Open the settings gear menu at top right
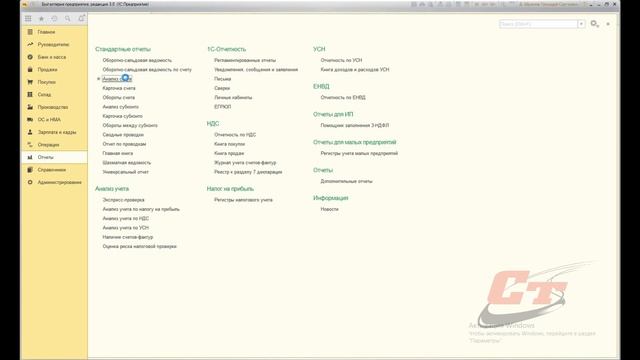Image resolution: width=640 pixels, height=360 pixels. pyautogui.click(x=594, y=24)
